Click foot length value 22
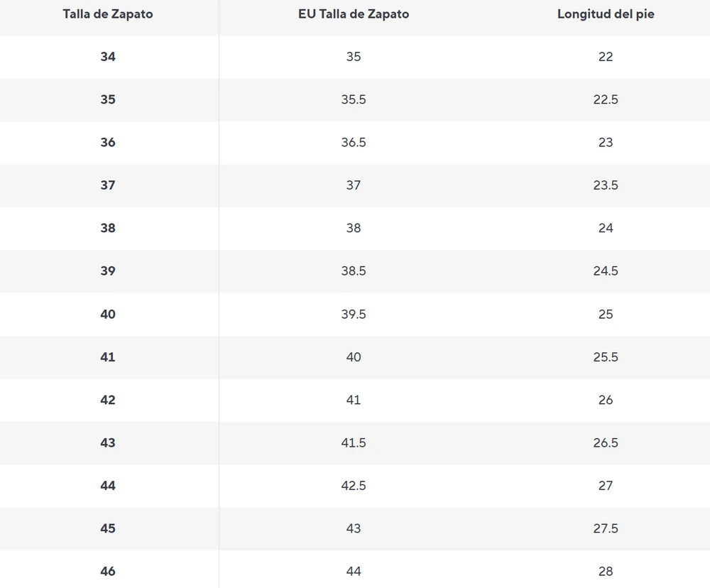 tap(606, 57)
